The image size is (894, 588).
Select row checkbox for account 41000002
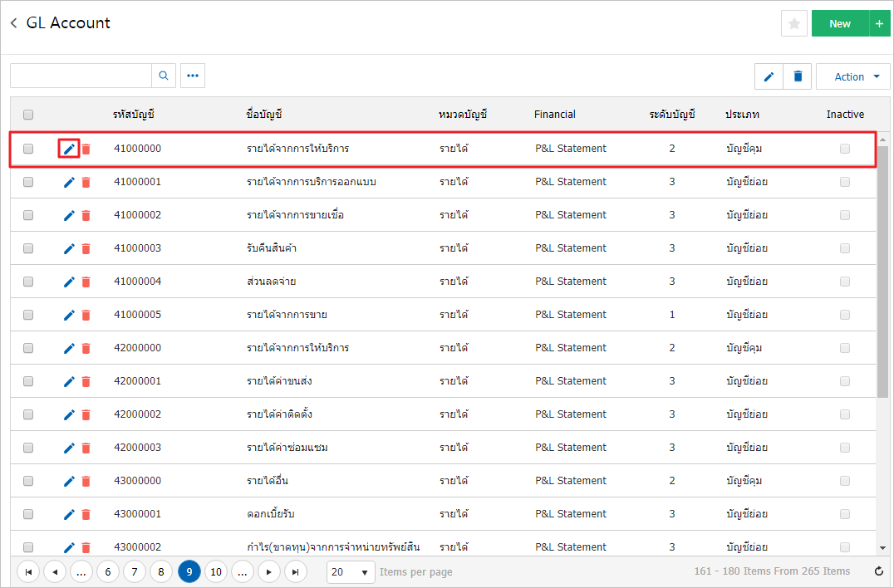pyautogui.click(x=28, y=215)
